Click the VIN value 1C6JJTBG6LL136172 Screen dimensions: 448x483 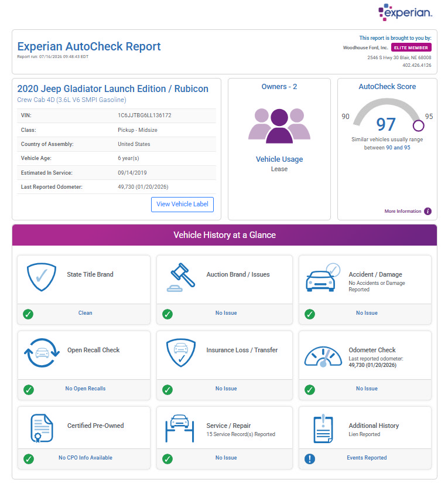click(145, 115)
